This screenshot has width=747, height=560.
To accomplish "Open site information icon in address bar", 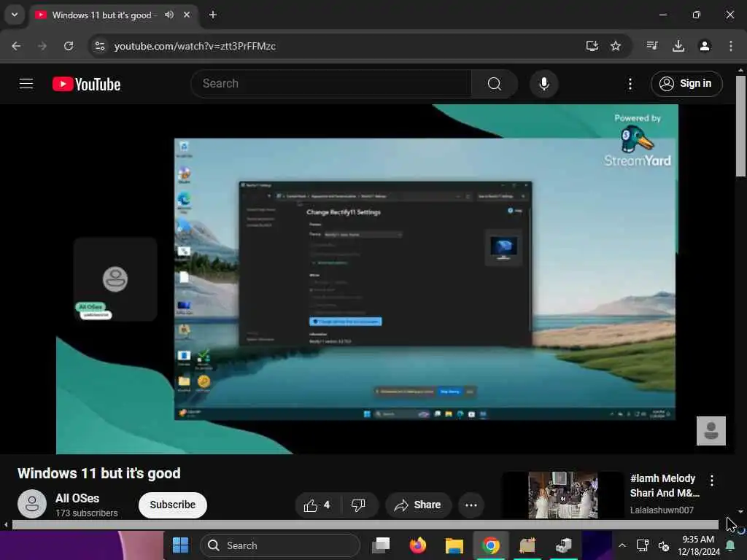I will tap(100, 46).
